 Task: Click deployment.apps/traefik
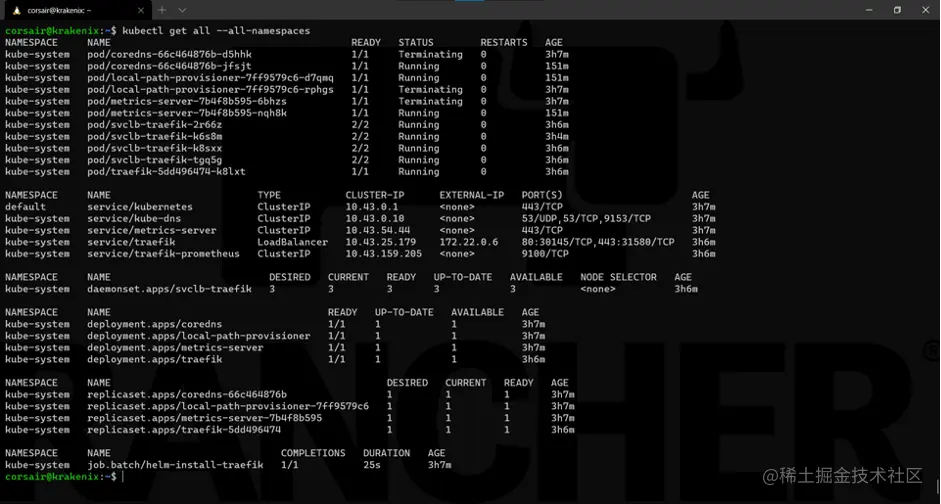pos(154,359)
